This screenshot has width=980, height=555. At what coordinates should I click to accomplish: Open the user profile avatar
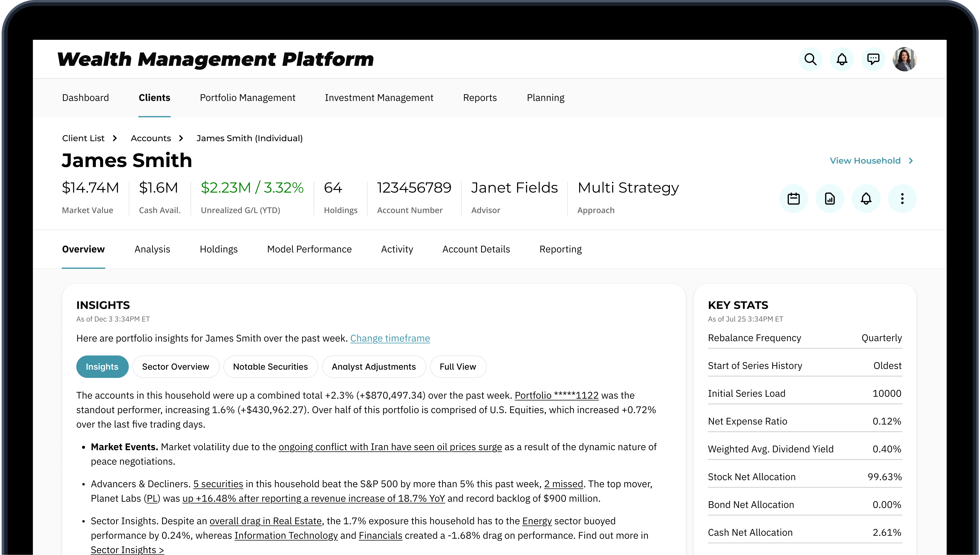(x=905, y=59)
